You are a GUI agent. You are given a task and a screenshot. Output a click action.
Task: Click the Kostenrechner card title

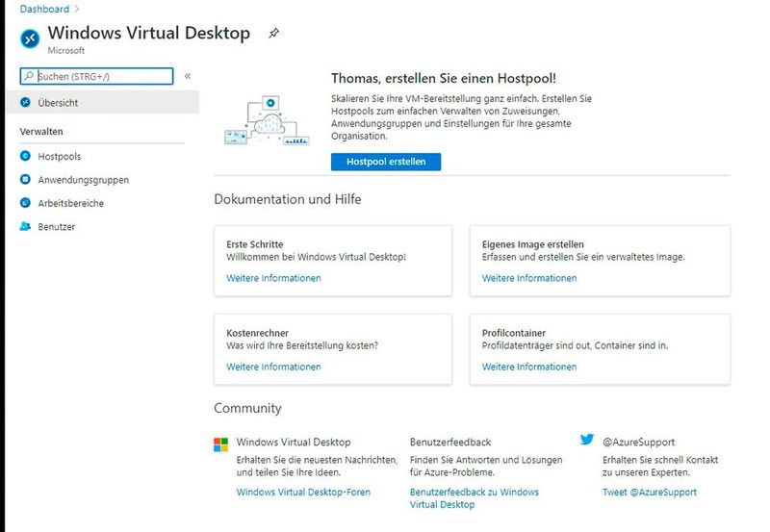pyautogui.click(x=257, y=333)
